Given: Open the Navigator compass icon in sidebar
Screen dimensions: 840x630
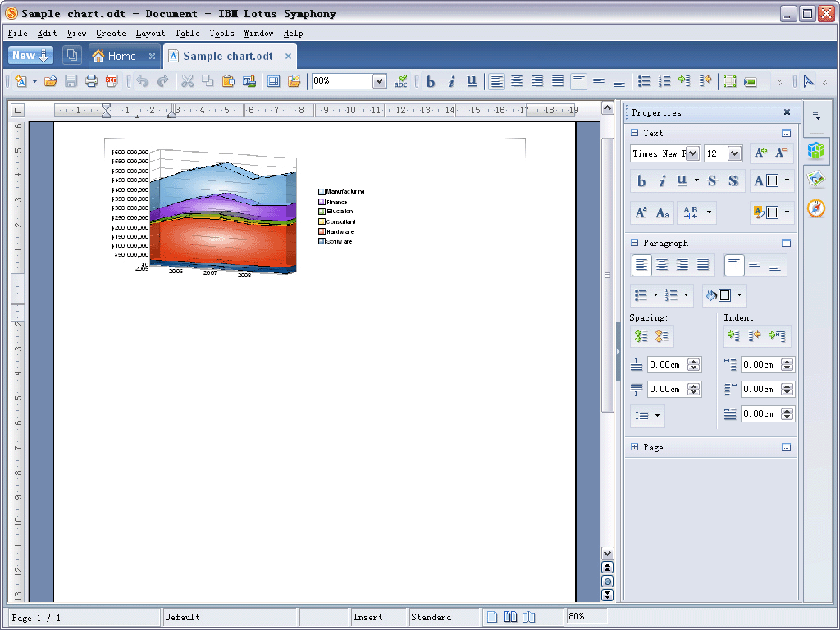Looking at the screenshot, I should [x=815, y=208].
